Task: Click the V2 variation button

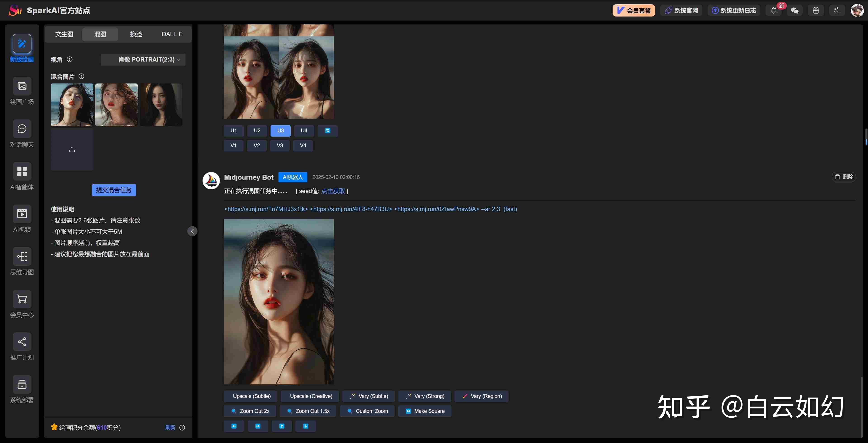Action: (x=257, y=145)
